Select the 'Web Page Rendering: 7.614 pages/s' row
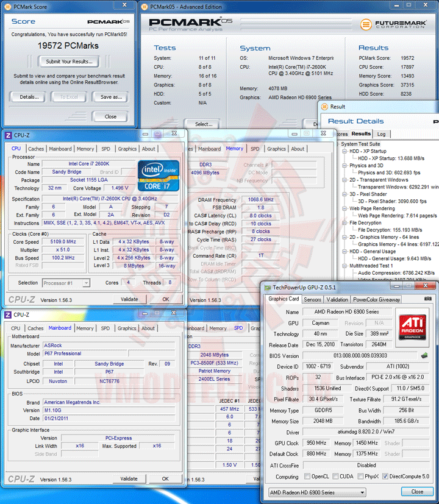The image size is (439, 504). 397,216
